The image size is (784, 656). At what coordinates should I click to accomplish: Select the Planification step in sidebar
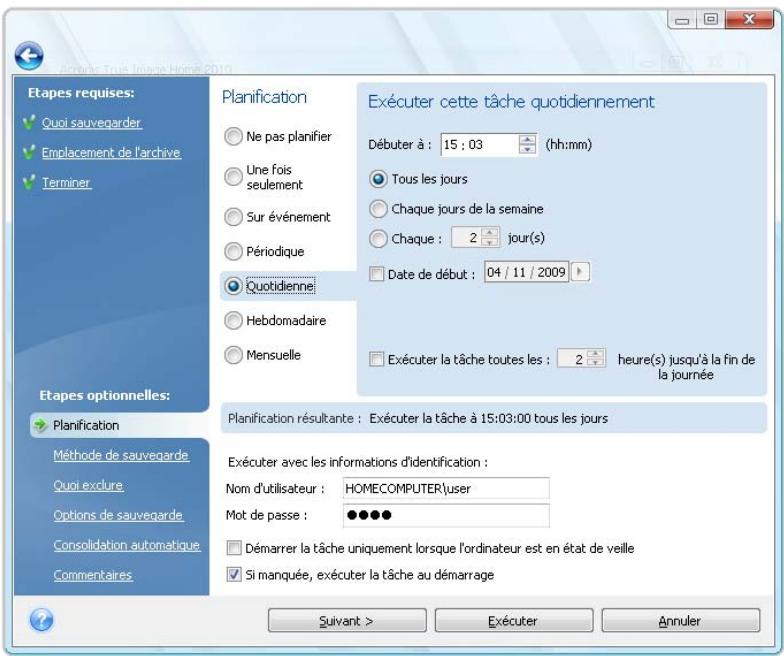click(x=119, y=426)
